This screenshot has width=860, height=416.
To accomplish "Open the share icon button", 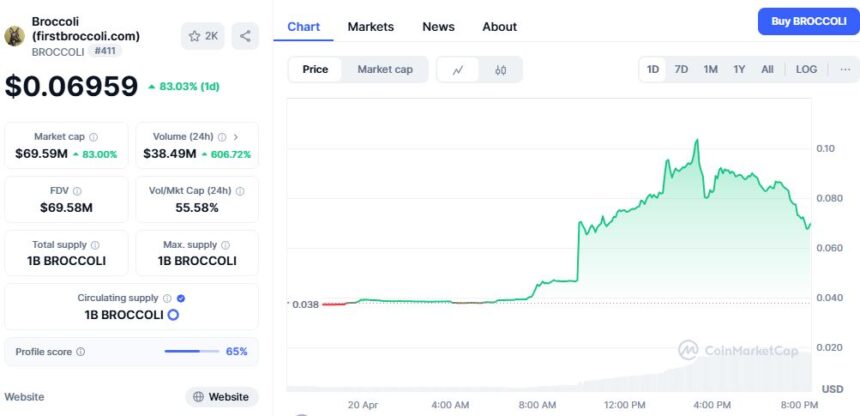I will coord(245,36).
